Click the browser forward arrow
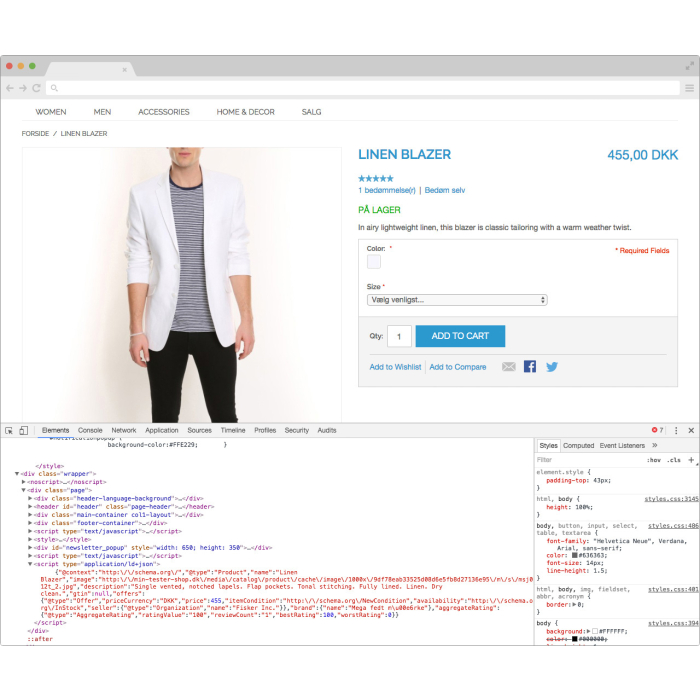The image size is (700, 700). (x=23, y=88)
